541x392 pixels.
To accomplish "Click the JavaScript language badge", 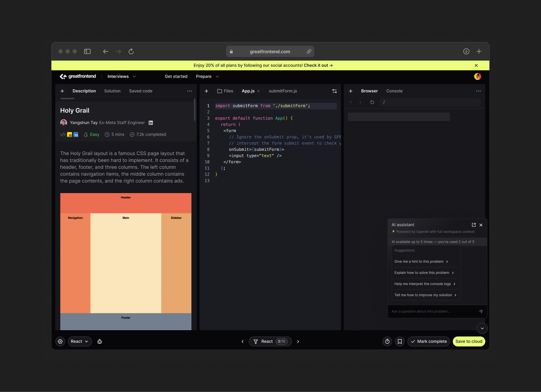I will point(69,135).
